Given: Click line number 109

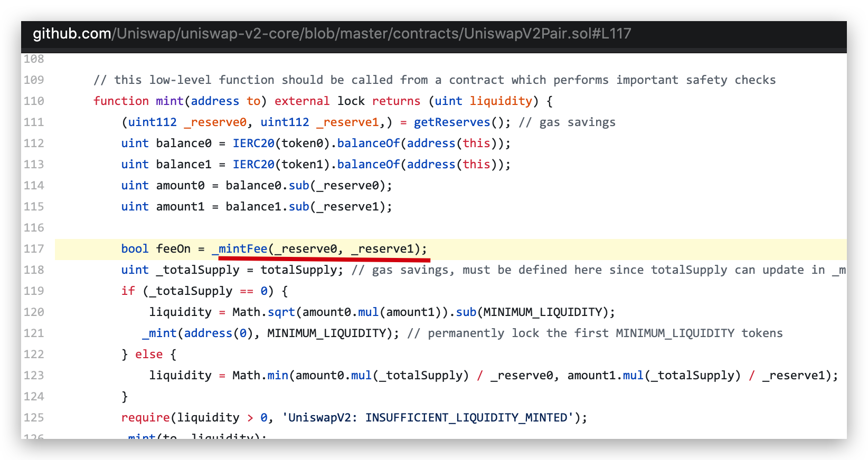Looking at the screenshot, I should click(x=34, y=80).
